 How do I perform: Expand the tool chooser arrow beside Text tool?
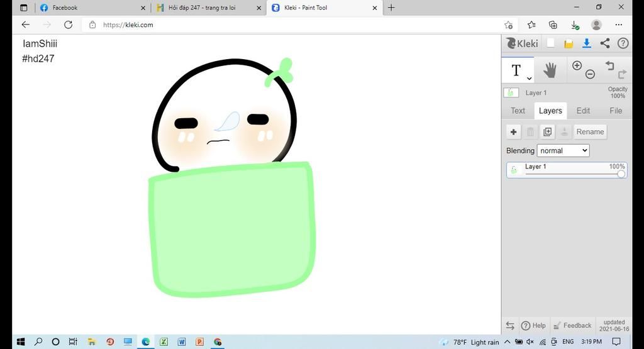click(x=530, y=78)
